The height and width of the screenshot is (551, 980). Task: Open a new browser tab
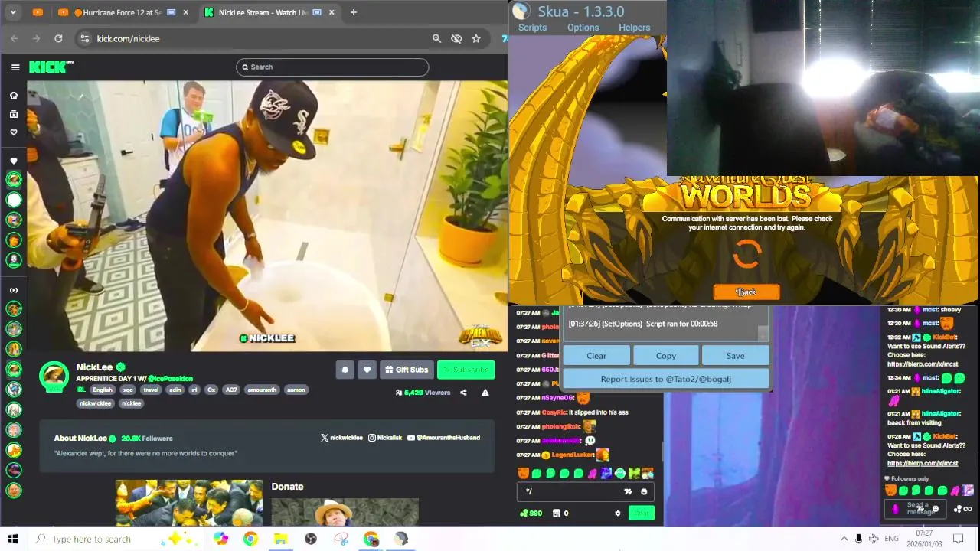(x=353, y=12)
